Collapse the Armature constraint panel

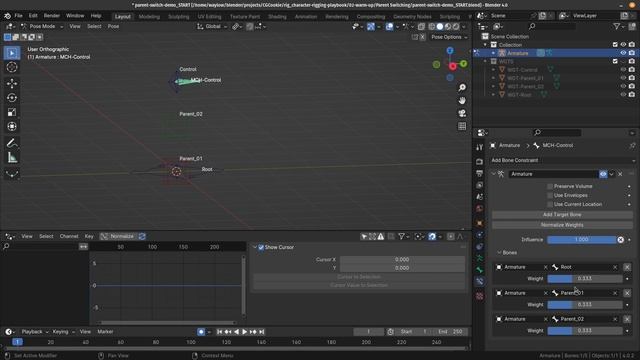coord(493,174)
